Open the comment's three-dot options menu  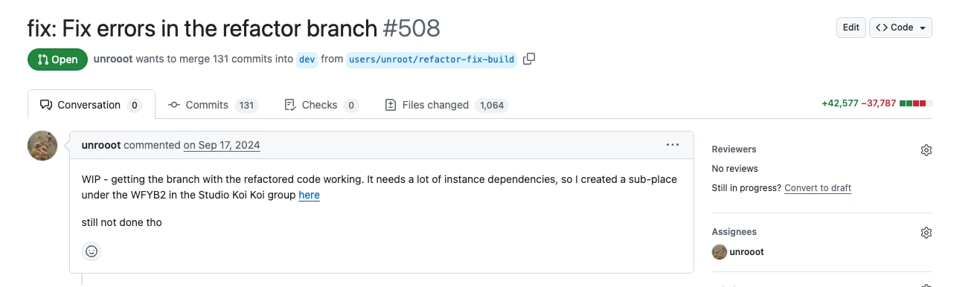pos(673,144)
